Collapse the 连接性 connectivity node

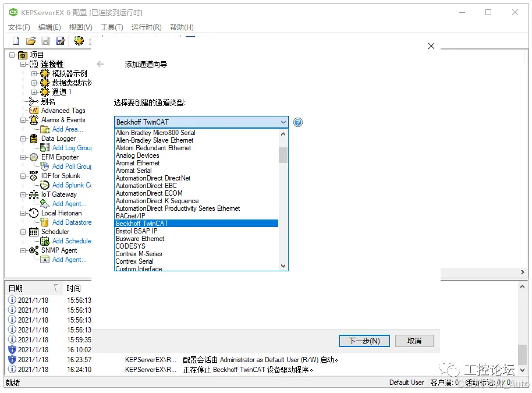click(23, 64)
